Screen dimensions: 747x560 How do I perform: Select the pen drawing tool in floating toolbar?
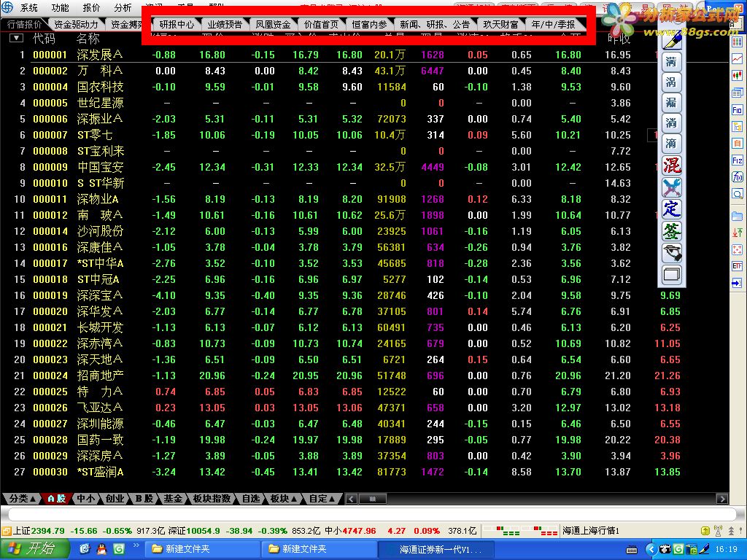pos(672,42)
